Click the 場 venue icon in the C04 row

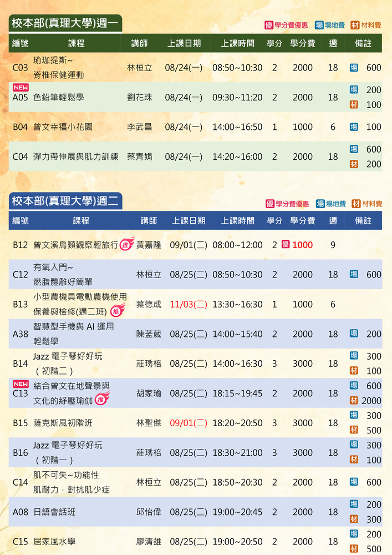[354, 149]
